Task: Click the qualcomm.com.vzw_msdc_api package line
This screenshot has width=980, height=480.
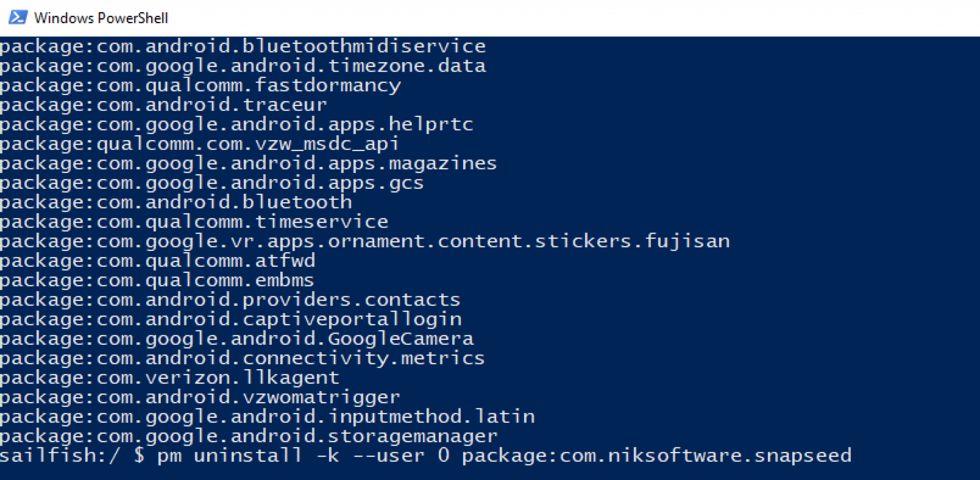Action: (199, 144)
